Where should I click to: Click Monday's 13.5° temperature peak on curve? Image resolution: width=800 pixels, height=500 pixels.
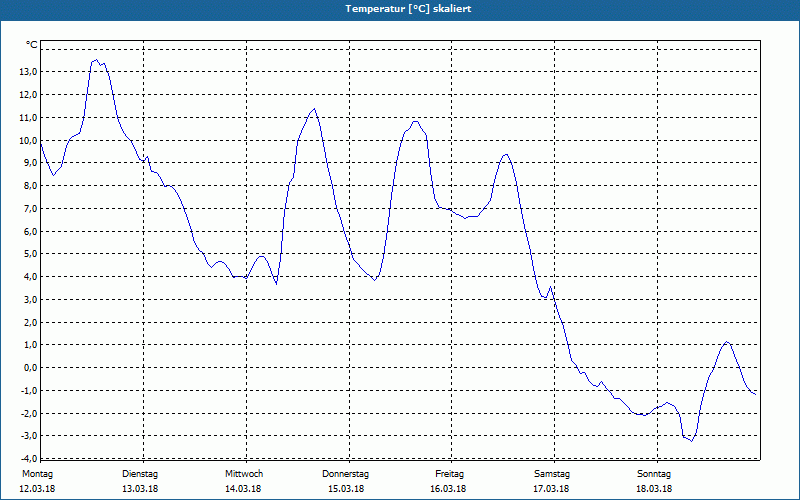coord(96,60)
